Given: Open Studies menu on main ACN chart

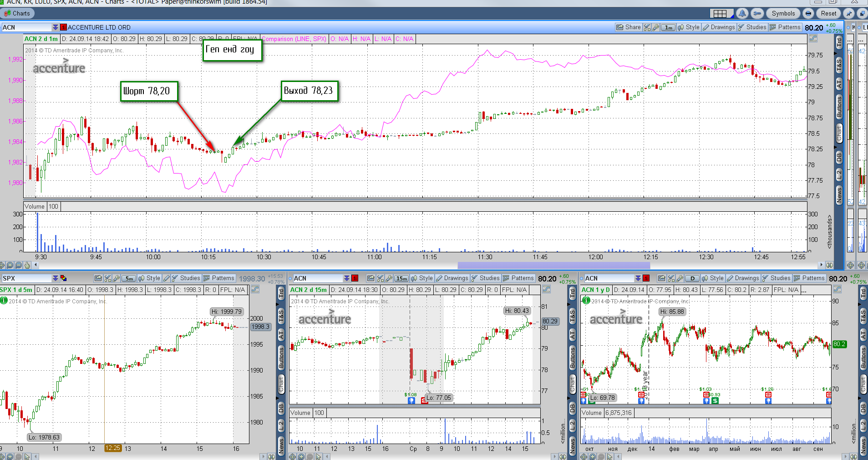Looking at the screenshot, I should point(752,27).
